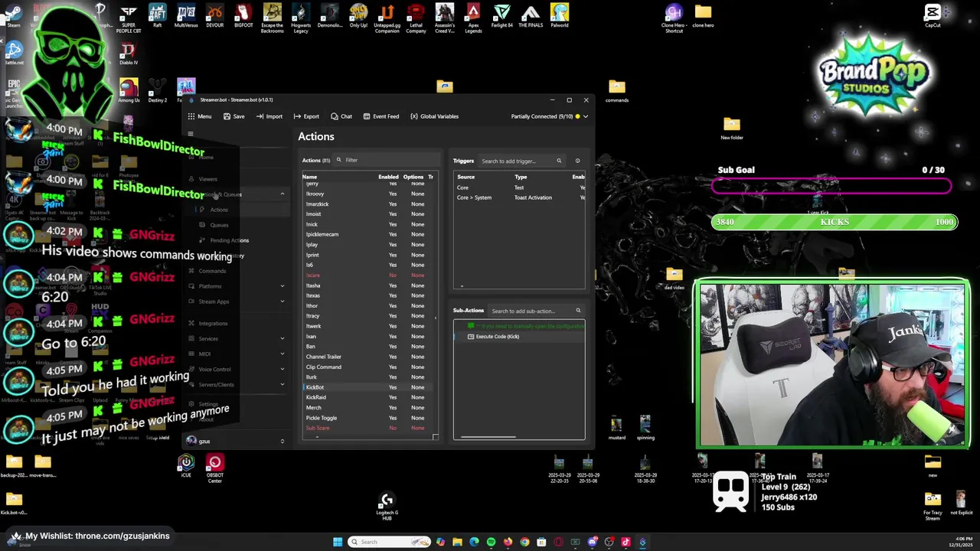The width and height of the screenshot is (980, 551).
Task: Expand the Stream Apps sidebar section
Action: click(282, 302)
